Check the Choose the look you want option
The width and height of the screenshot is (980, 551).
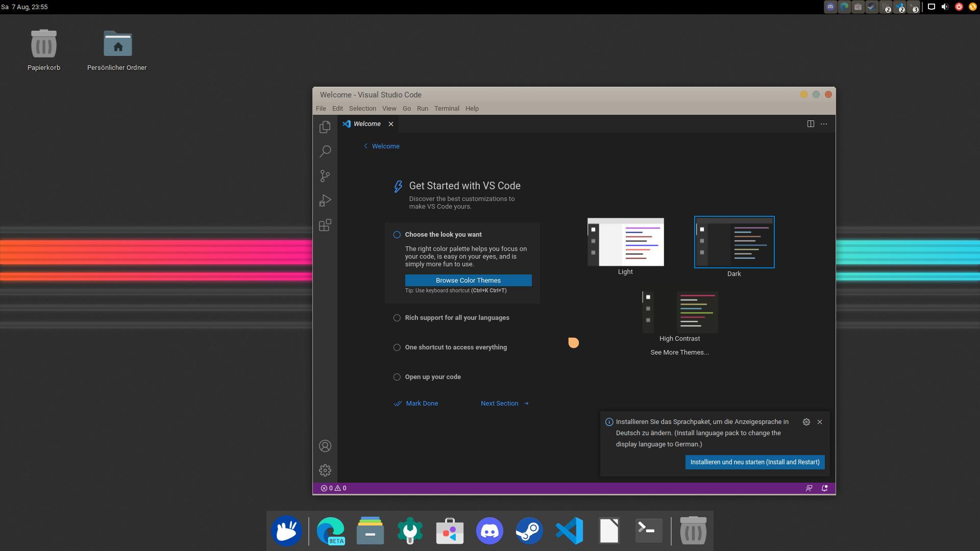point(397,234)
